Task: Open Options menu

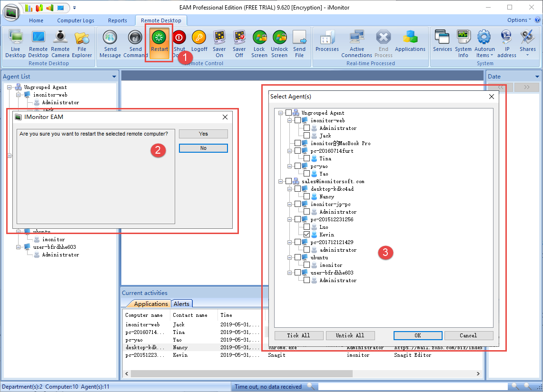Action: [519, 20]
